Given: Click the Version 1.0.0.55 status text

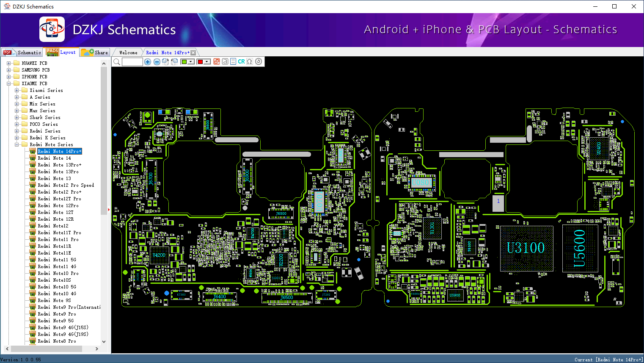Looking at the screenshot, I should (21, 360).
